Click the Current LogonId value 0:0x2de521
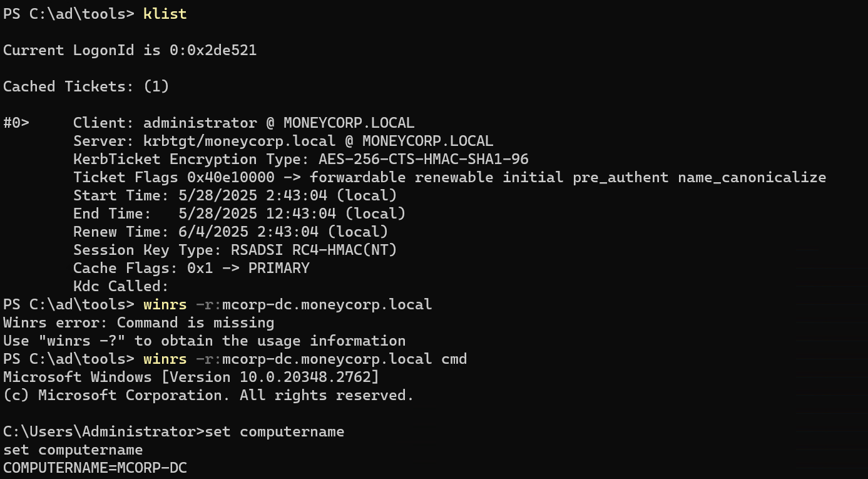The width and height of the screenshot is (868, 479). 213,50
